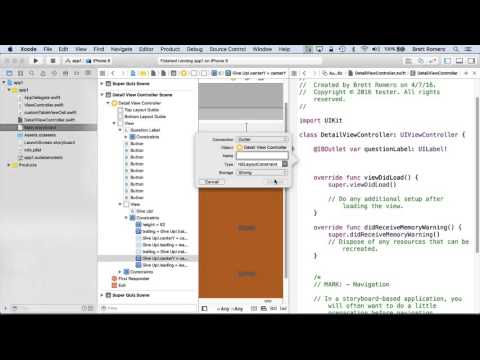
Task: Open the Test navigator tab
Action: [x=54, y=73]
